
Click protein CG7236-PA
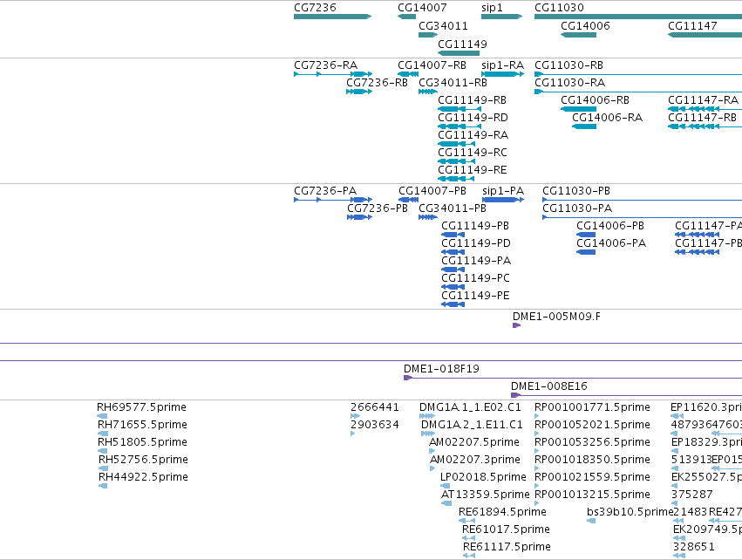coord(325,191)
